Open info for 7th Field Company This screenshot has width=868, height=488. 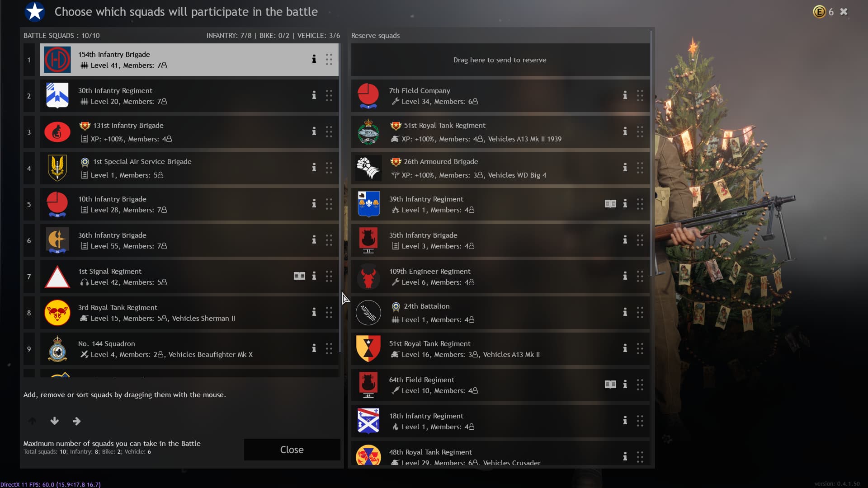coord(625,95)
